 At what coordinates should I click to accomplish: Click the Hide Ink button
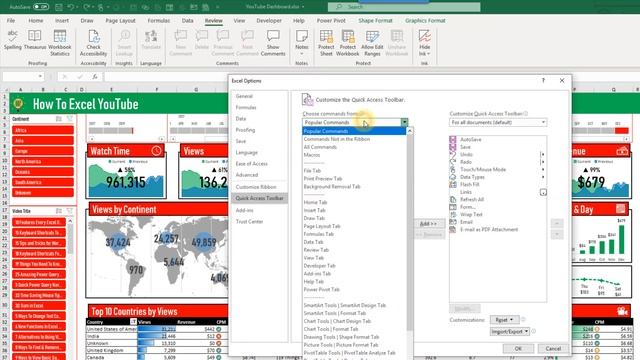click(x=424, y=43)
